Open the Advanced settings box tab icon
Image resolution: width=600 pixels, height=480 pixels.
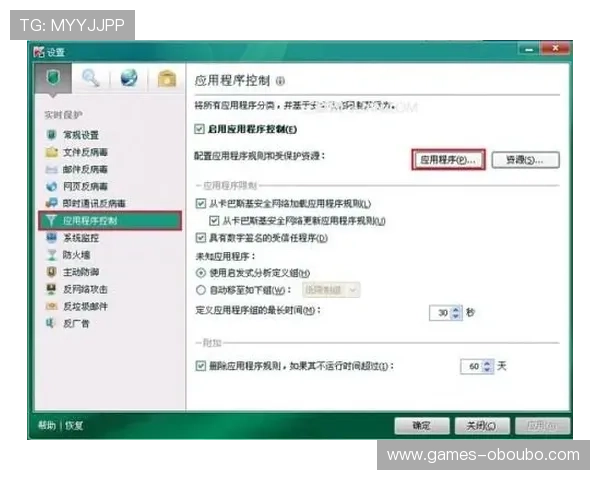[167, 78]
